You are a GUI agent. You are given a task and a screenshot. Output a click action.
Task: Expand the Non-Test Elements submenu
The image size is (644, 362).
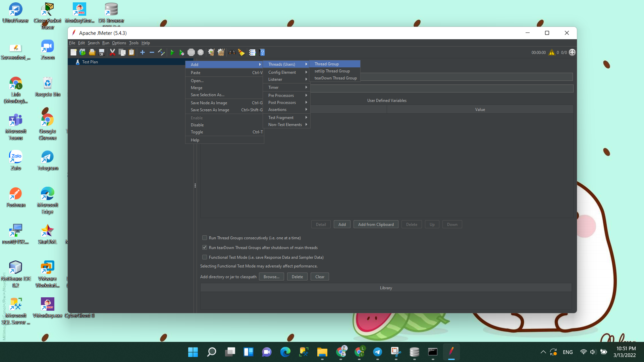pos(286,124)
